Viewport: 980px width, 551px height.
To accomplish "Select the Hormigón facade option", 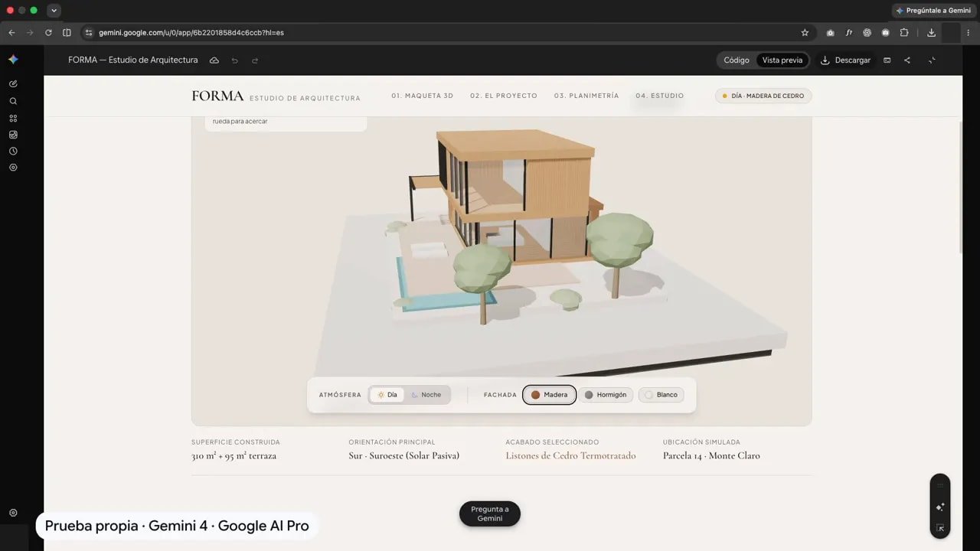I will click(x=606, y=395).
